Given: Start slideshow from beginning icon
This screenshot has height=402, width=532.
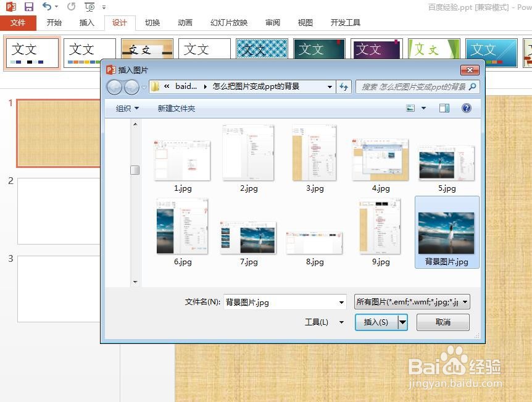Looking at the screenshot, I should [x=89, y=6].
